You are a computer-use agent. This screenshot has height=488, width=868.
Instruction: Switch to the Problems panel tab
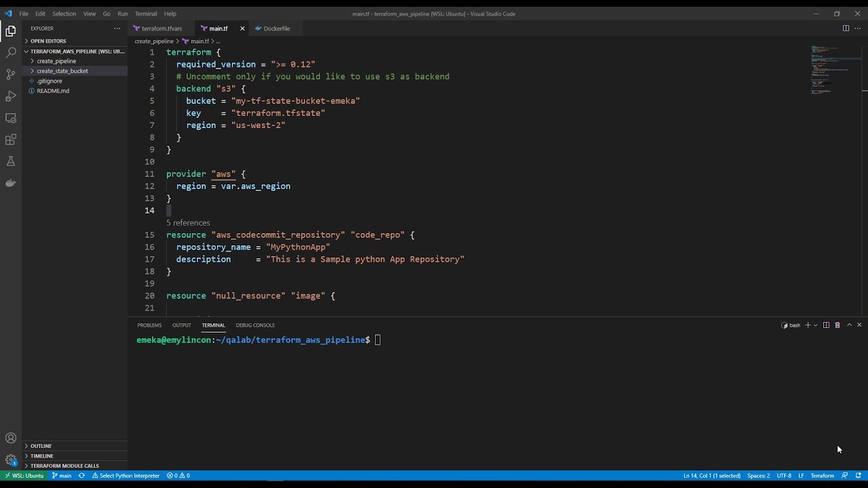pyautogui.click(x=149, y=325)
